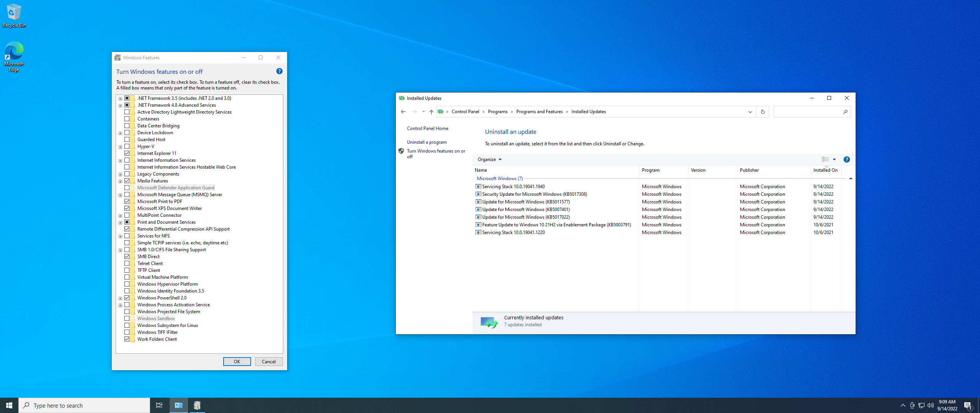Go back in Installed Updates window
This screenshot has width=980, height=413.
click(403, 112)
